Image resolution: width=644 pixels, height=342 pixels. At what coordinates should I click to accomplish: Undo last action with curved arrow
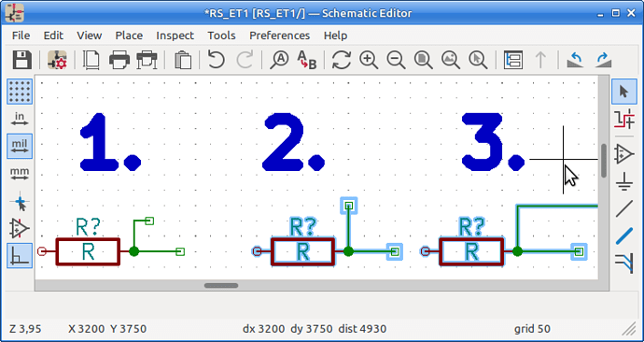[x=217, y=60]
